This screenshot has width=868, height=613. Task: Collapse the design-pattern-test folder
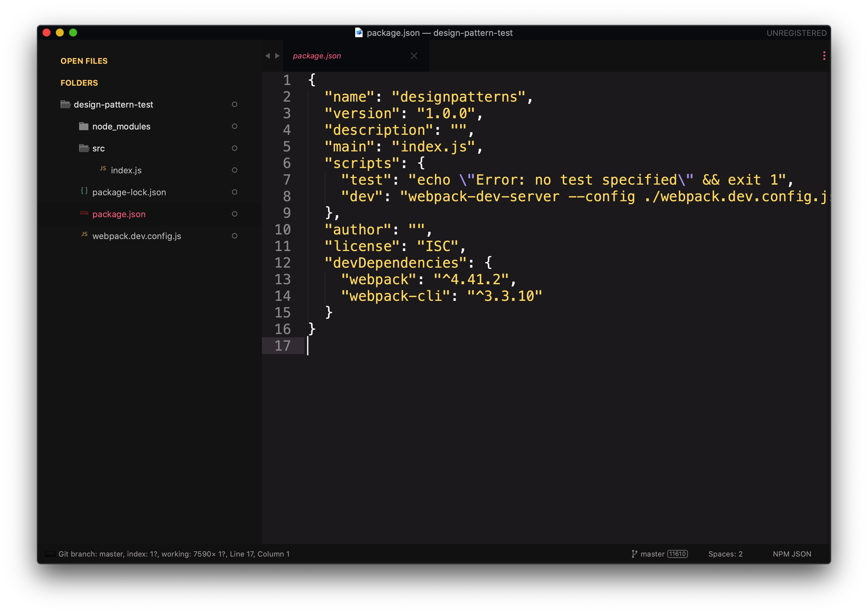[x=113, y=105]
